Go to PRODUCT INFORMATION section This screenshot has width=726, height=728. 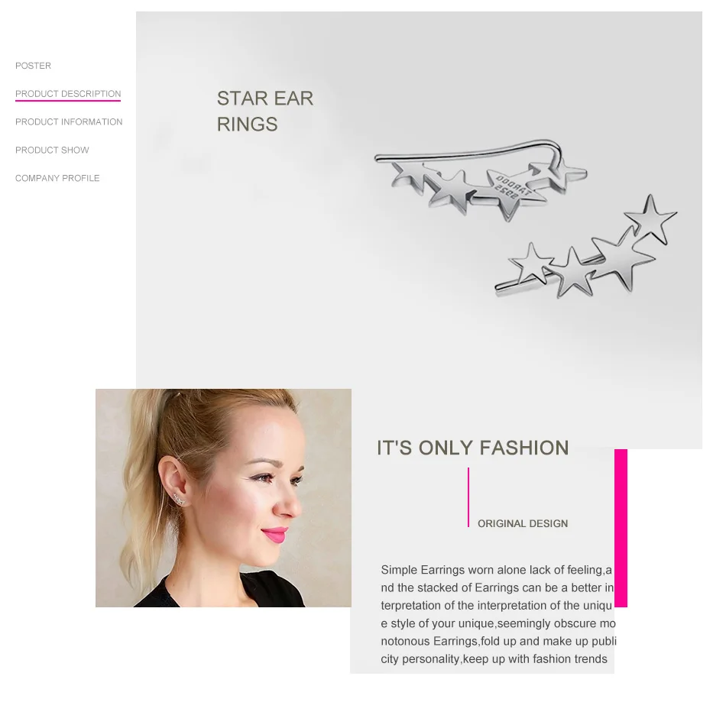[x=69, y=122]
